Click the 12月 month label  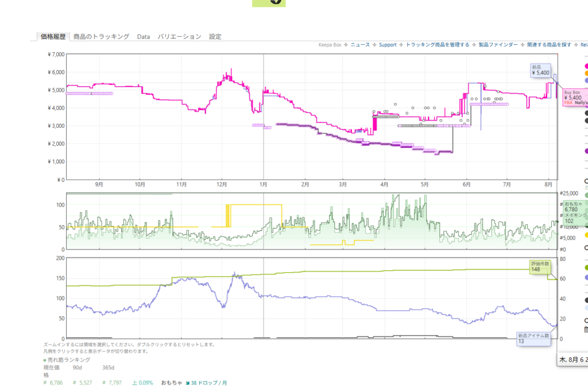click(222, 185)
